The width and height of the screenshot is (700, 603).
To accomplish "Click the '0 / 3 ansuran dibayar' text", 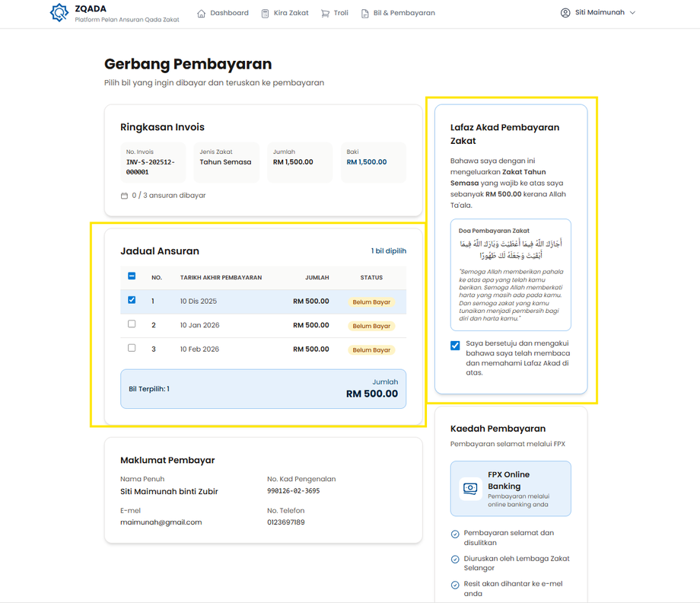I will pyautogui.click(x=169, y=196).
